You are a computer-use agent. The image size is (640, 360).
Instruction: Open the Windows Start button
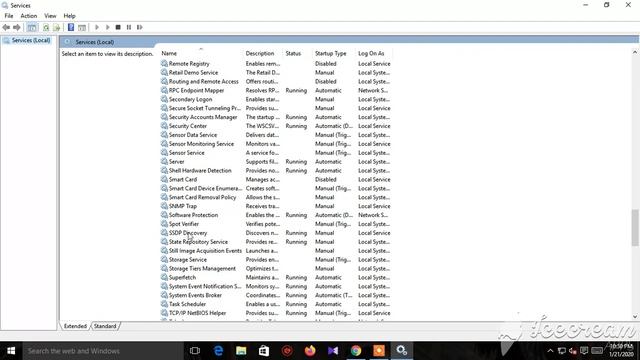tap(11, 351)
